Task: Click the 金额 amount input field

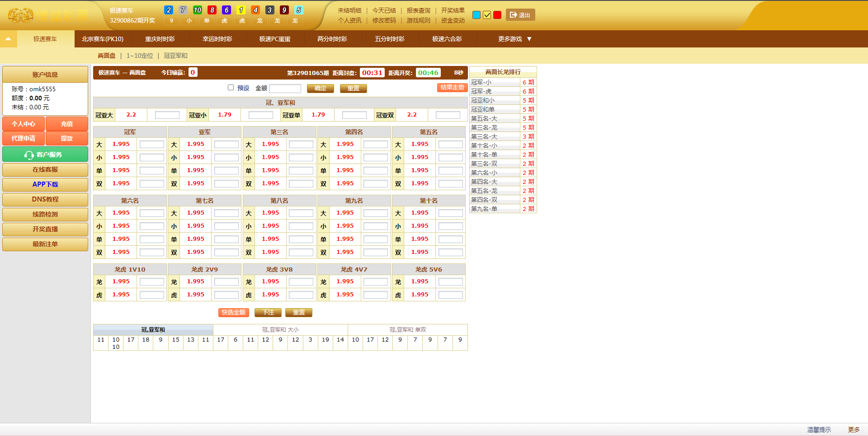Action: coord(285,88)
